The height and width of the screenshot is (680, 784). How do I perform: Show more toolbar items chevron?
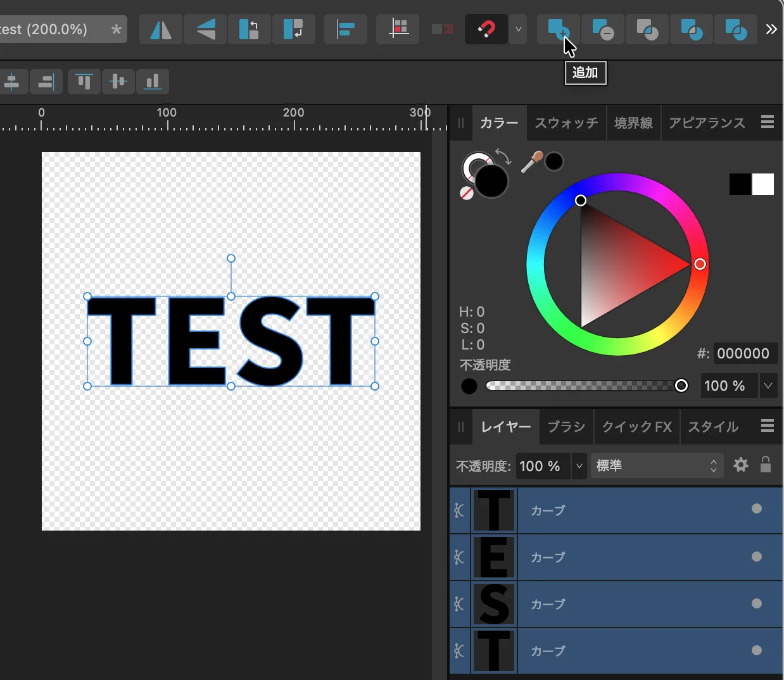tap(771, 30)
